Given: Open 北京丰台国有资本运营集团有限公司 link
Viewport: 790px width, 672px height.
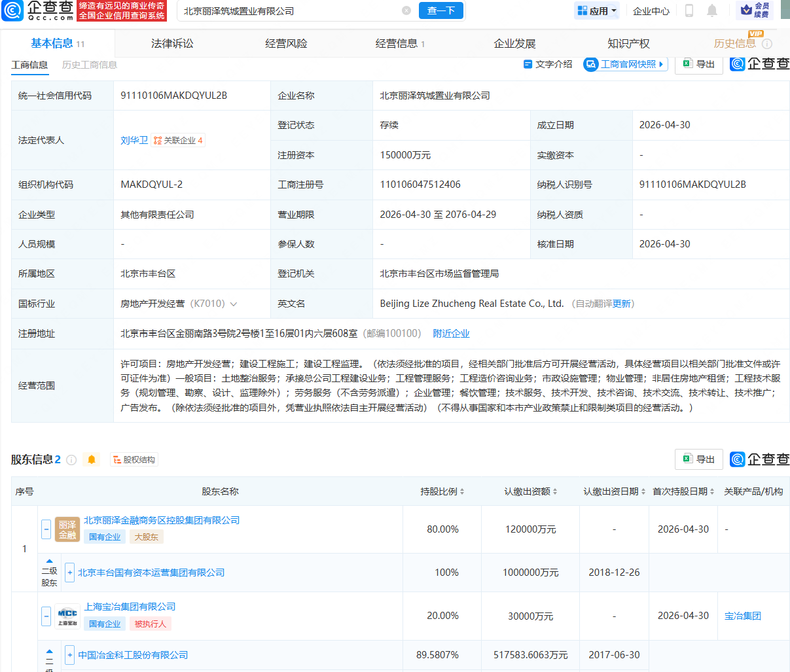Looking at the screenshot, I should click(x=151, y=573).
